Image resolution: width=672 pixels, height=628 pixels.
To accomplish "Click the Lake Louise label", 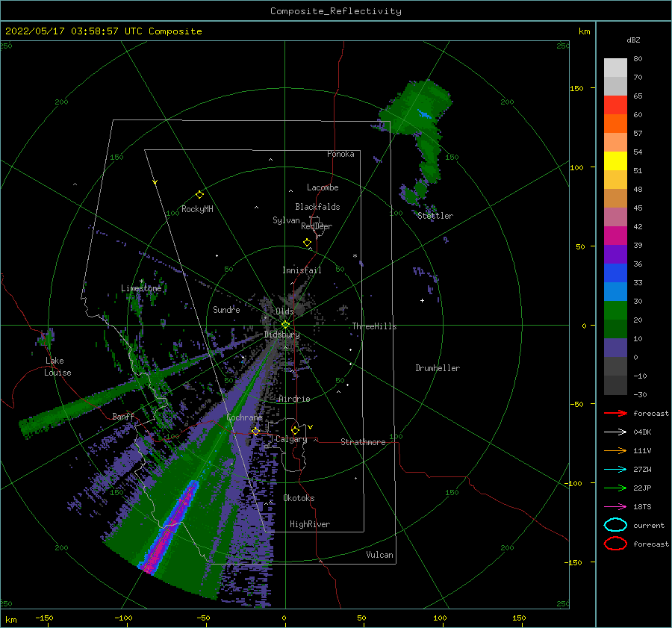I will coord(58,367).
